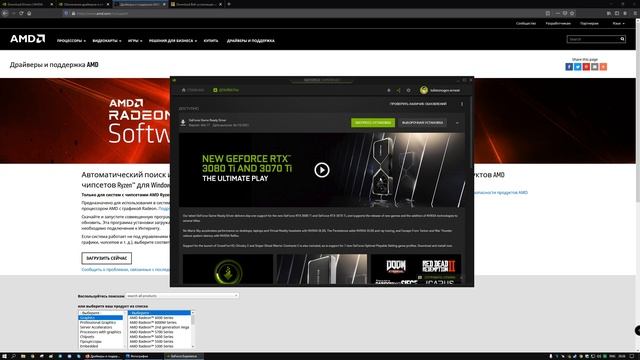Select AMD Radeon 6000 Series in product list
This screenshot has height=360, width=640.
(159, 318)
